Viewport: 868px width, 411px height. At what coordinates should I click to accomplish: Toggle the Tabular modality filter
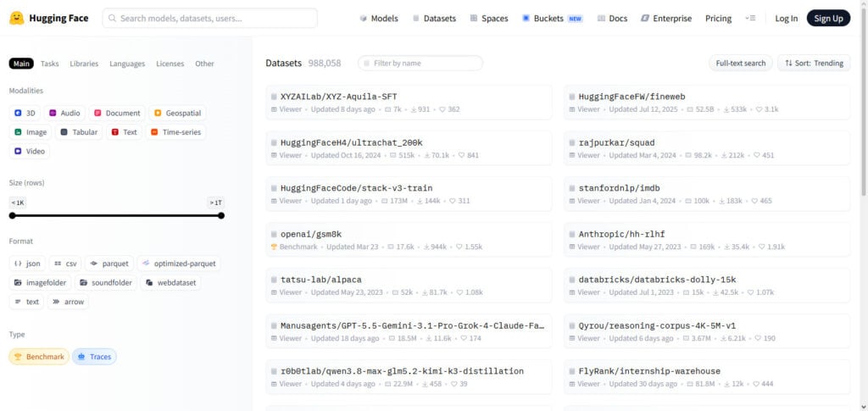tap(79, 132)
